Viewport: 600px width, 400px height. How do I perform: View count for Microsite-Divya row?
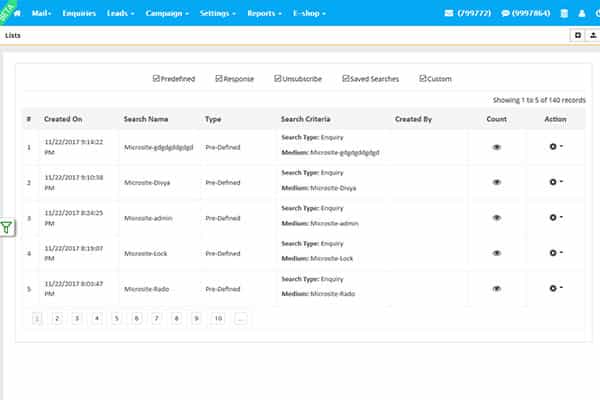click(x=497, y=182)
